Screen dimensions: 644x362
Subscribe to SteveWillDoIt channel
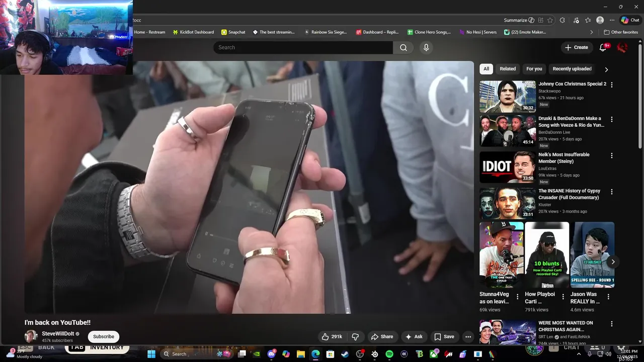[104, 337]
